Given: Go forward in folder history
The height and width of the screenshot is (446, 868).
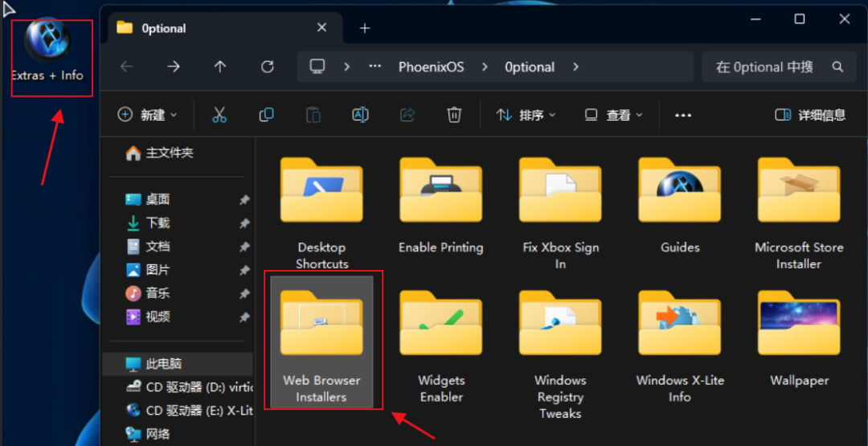Looking at the screenshot, I should point(174,67).
